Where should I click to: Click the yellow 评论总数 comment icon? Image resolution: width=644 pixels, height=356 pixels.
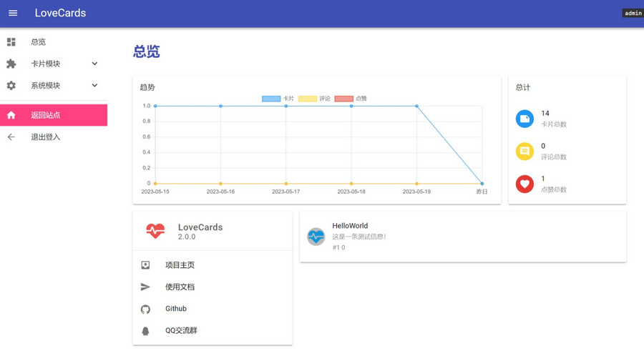pyautogui.click(x=525, y=152)
